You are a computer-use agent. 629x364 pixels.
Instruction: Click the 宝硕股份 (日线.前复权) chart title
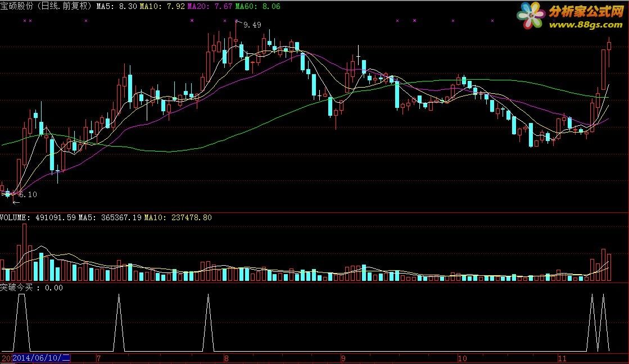pyautogui.click(x=47, y=6)
